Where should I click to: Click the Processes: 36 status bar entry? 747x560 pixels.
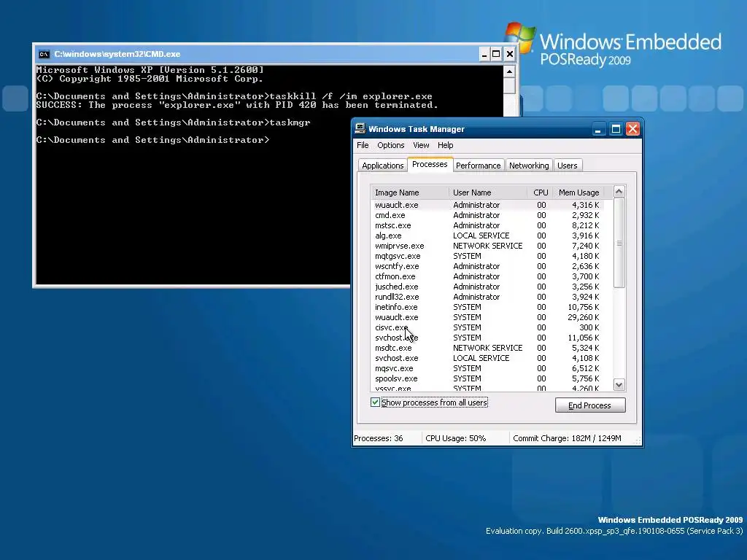[x=387, y=438]
